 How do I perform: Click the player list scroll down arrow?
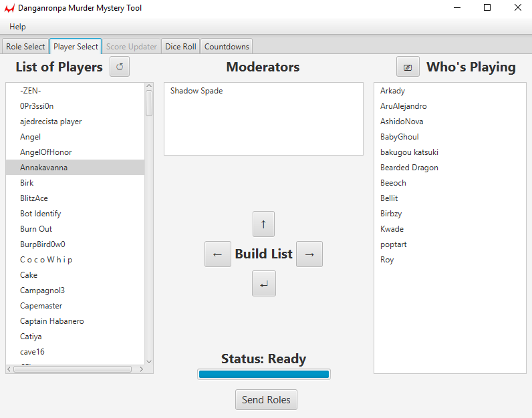[149, 361]
